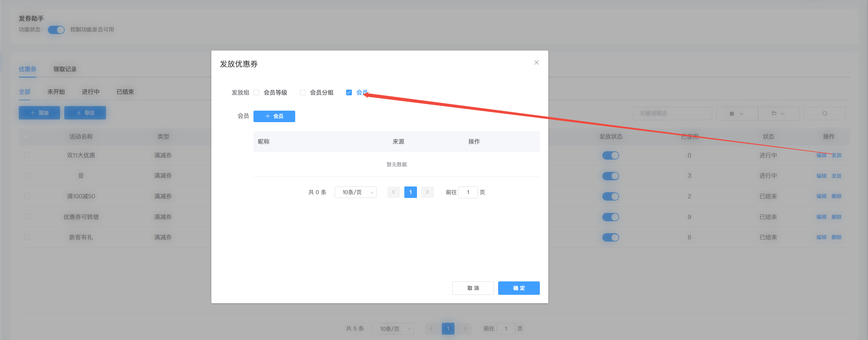Switch to the 领取记录 tab

(x=65, y=69)
